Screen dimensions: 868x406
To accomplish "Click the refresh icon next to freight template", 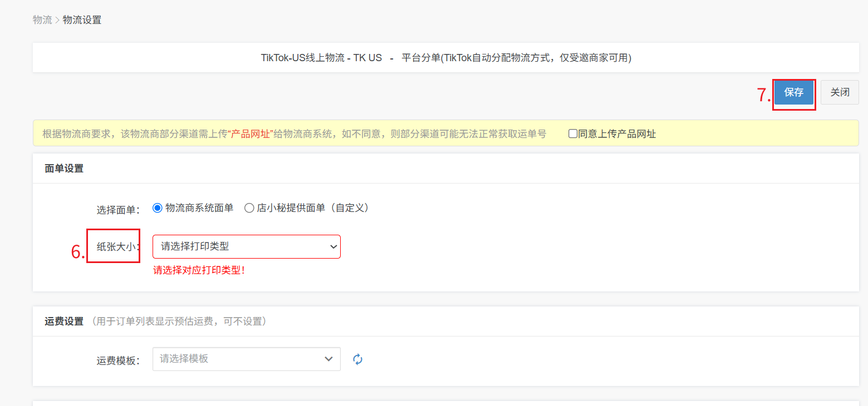I will point(358,359).
